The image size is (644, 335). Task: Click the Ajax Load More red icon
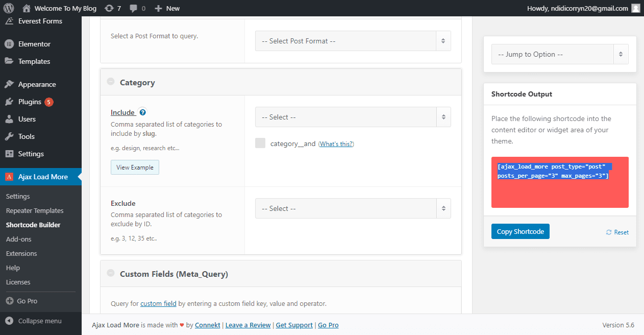click(x=9, y=177)
